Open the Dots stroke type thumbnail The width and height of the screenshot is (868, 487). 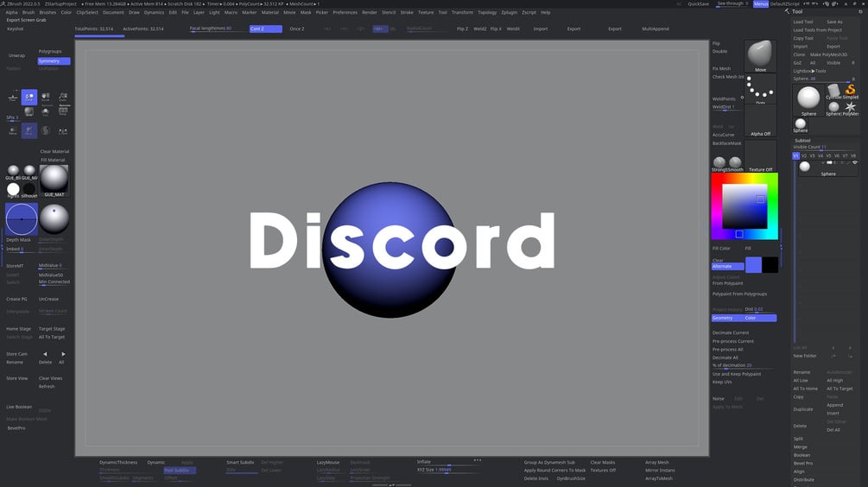pyautogui.click(x=760, y=89)
